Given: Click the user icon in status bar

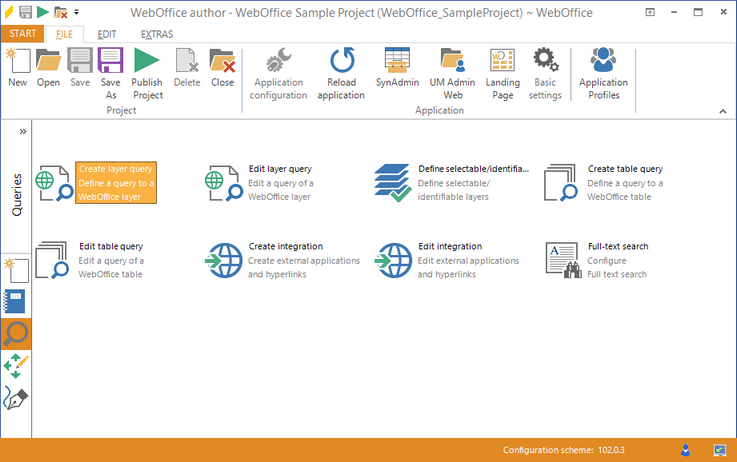Looking at the screenshot, I should coord(686,450).
